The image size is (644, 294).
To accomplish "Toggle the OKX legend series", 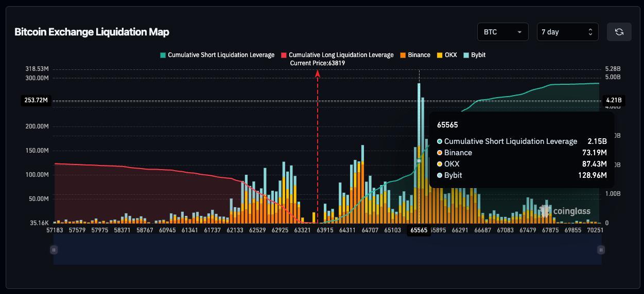I will 447,55.
